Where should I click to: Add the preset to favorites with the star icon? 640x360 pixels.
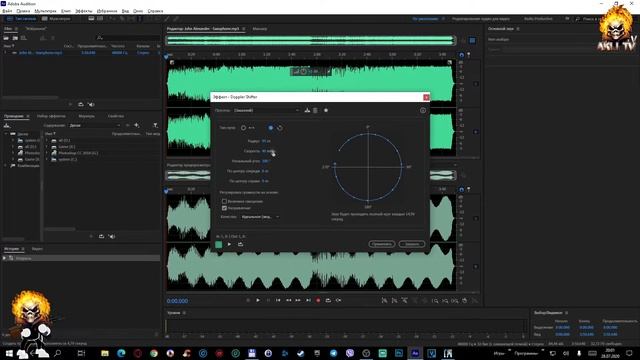pyautogui.click(x=326, y=110)
